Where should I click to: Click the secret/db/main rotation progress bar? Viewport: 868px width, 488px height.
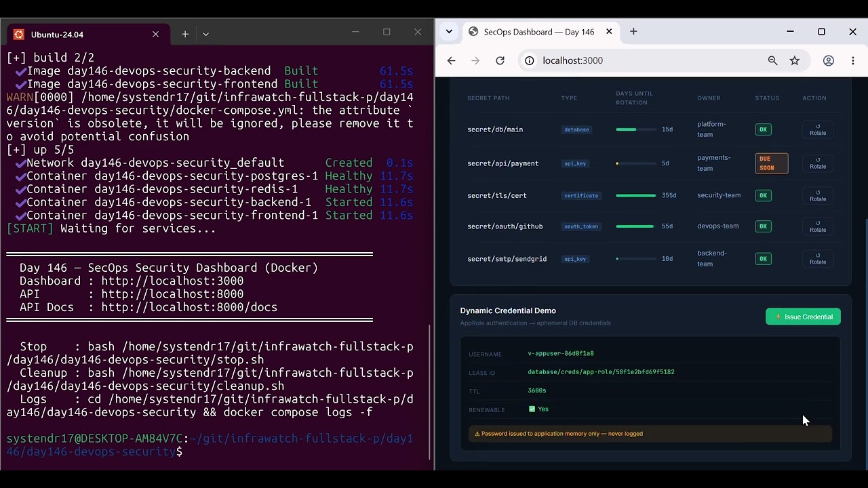pos(635,129)
